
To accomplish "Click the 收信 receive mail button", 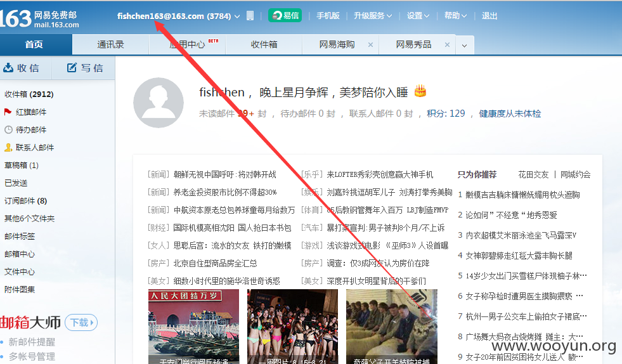I will pos(22,68).
